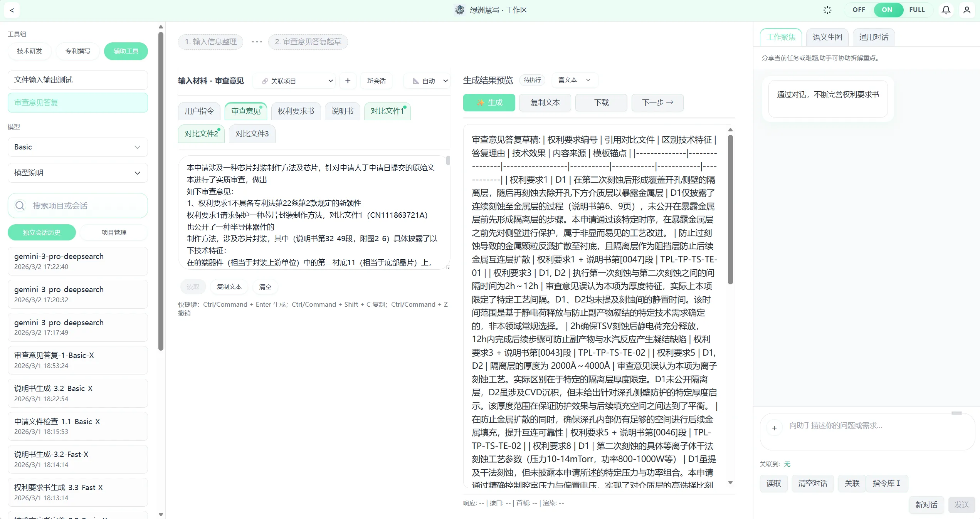Click the plus icon beside 关联项目
The width and height of the screenshot is (980, 519).
(x=348, y=81)
